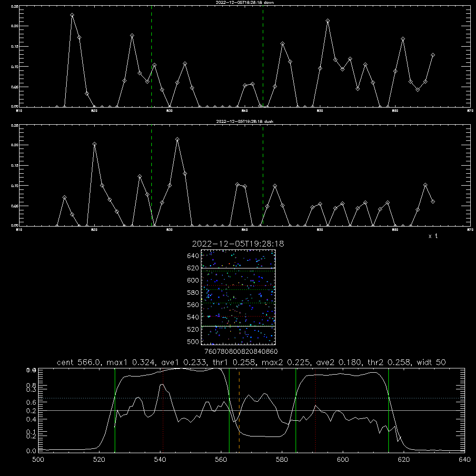This screenshot has width=476, height=476.
Task: Click the 'ave2 0.180' value in stats line
Action: (339, 362)
